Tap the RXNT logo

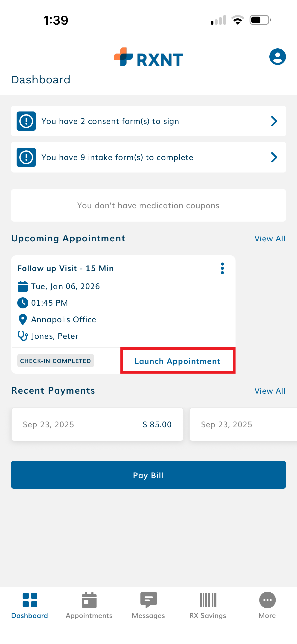148,57
